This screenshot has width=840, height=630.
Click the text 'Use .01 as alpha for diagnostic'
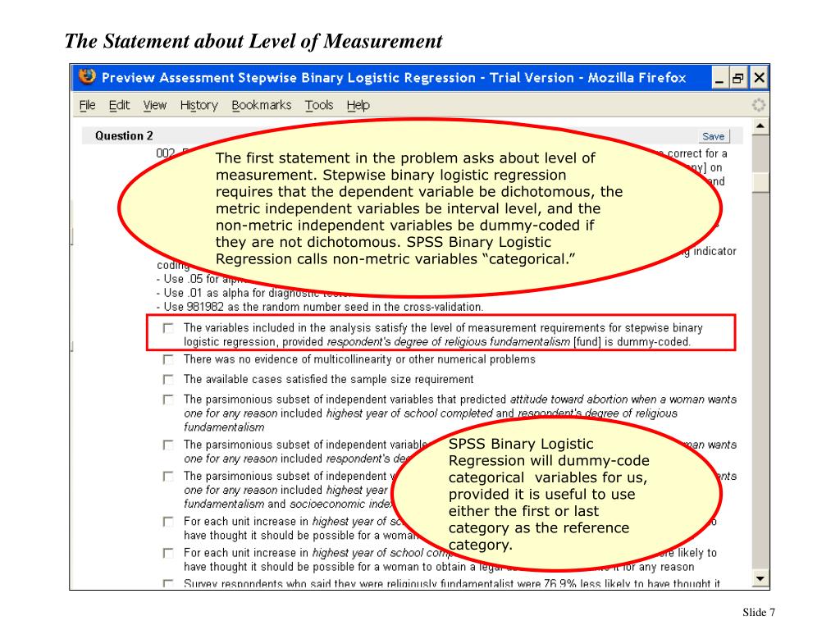(x=242, y=293)
